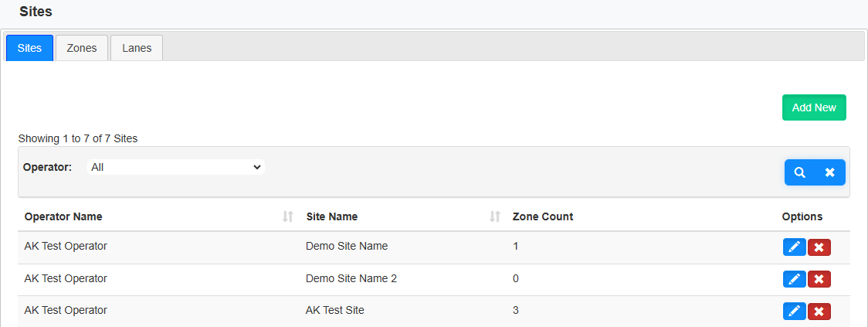The width and height of the screenshot is (868, 327).
Task: Click the Site Name column header
Action: (x=331, y=216)
